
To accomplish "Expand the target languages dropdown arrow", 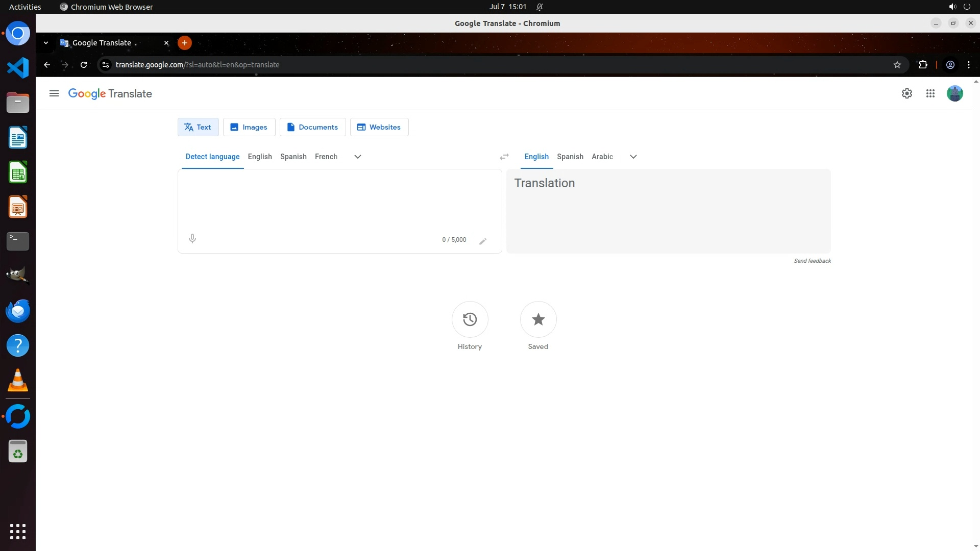I will 633,157.
